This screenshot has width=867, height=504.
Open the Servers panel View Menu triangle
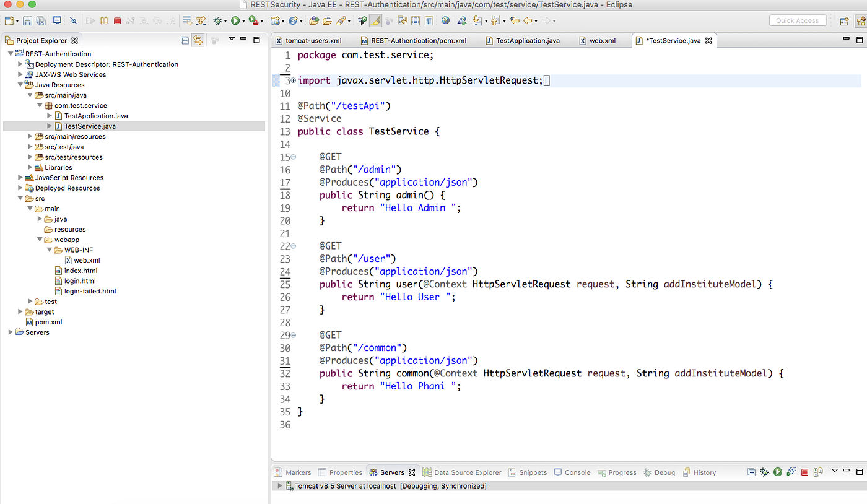click(x=834, y=472)
